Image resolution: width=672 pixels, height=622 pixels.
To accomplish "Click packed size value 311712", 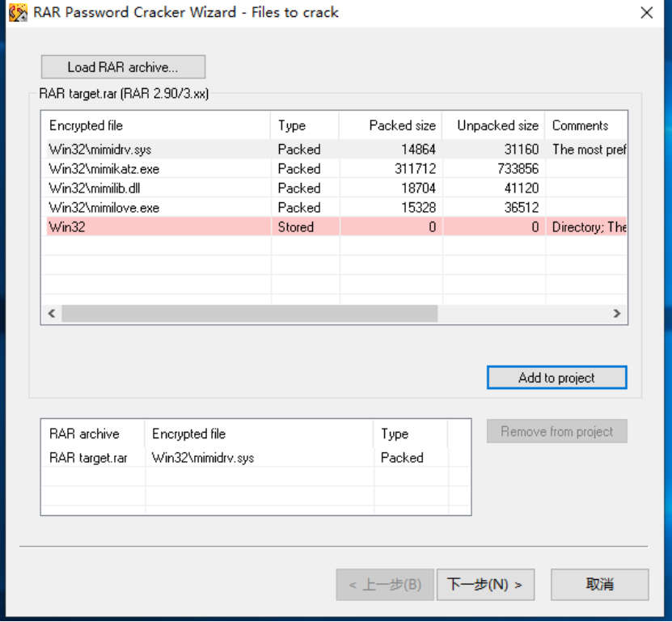I will [x=416, y=168].
